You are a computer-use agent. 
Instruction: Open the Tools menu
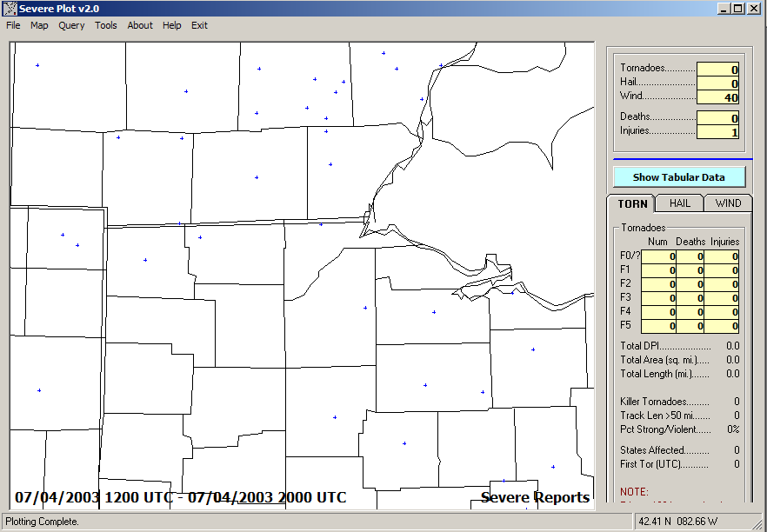pyautogui.click(x=106, y=25)
